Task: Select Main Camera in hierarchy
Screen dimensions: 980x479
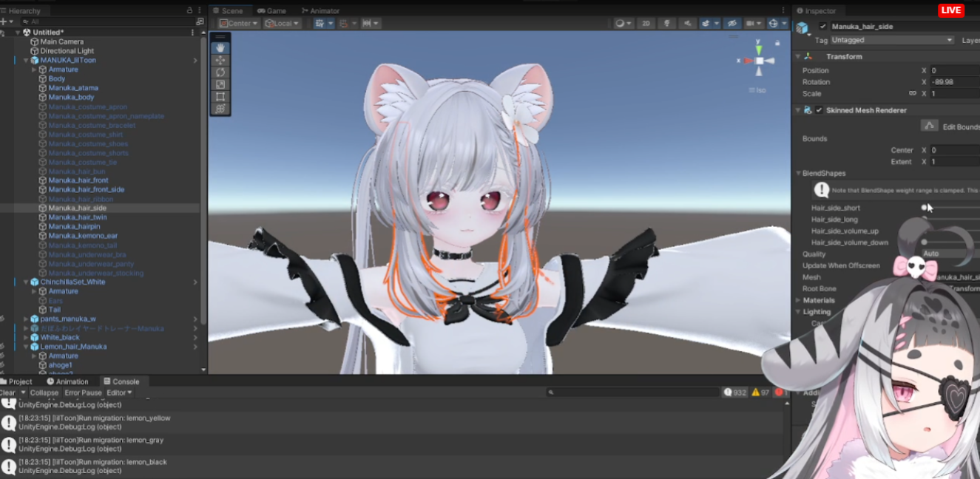Action: (61, 42)
